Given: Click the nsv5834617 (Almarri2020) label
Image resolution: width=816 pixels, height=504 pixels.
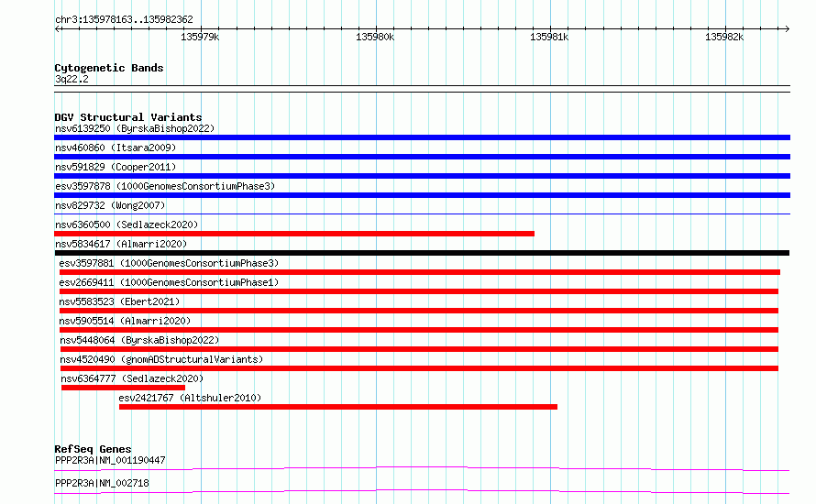Looking at the screenshot, I should click(121, 244).
